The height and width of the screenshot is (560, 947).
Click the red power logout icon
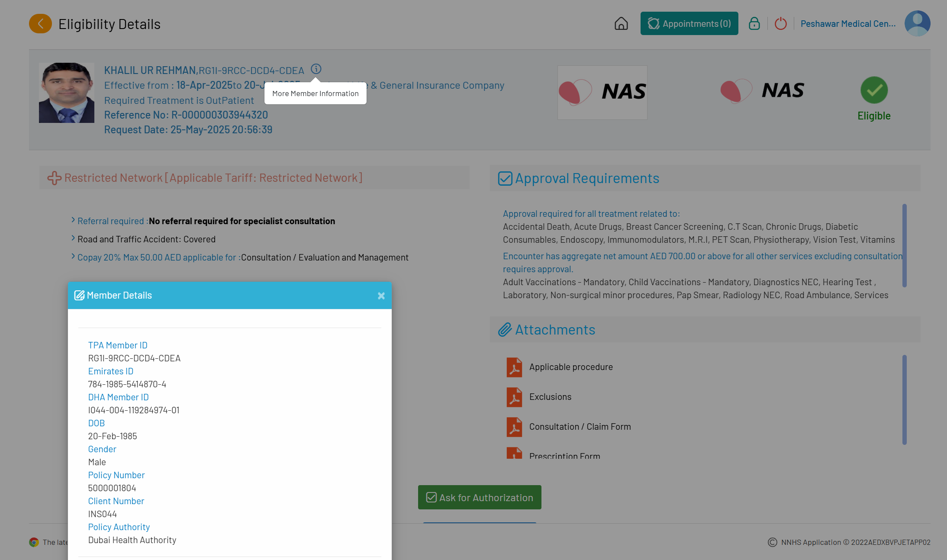780,23
